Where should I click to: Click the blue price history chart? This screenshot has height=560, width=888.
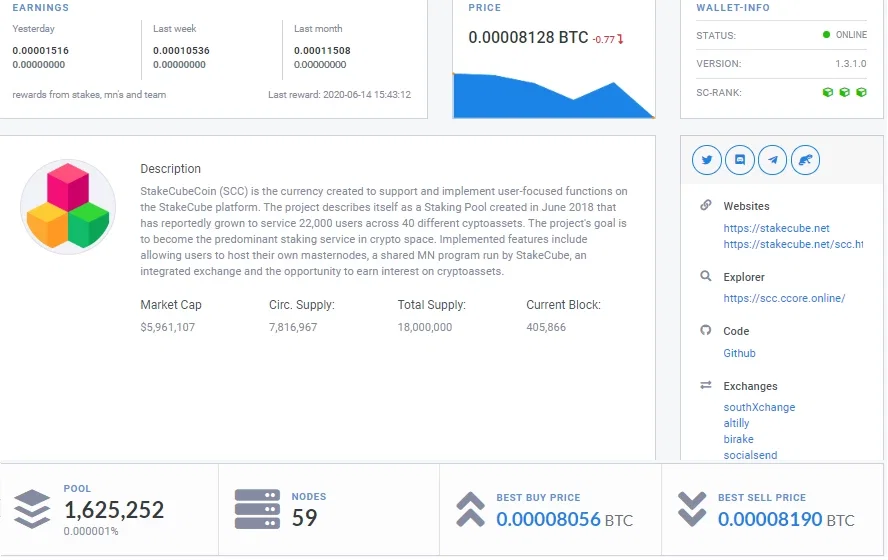click(x=554, y=96)
